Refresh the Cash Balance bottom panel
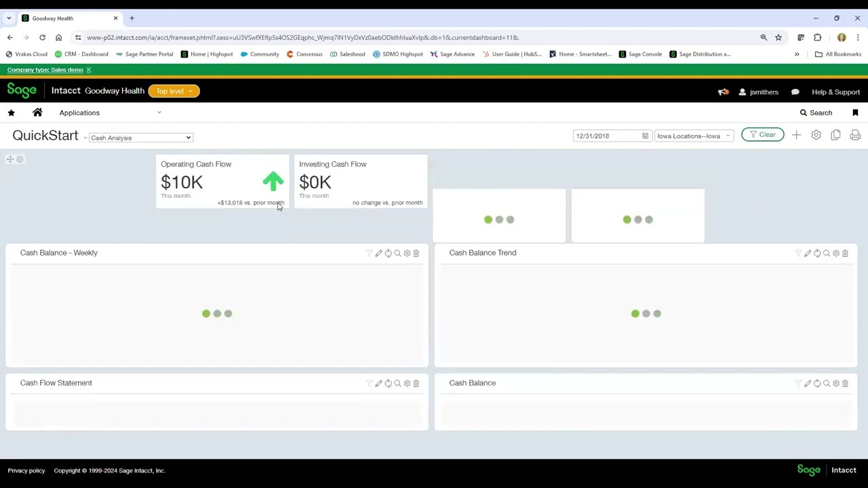The image size is (868, 488). (x=817, y=383)
